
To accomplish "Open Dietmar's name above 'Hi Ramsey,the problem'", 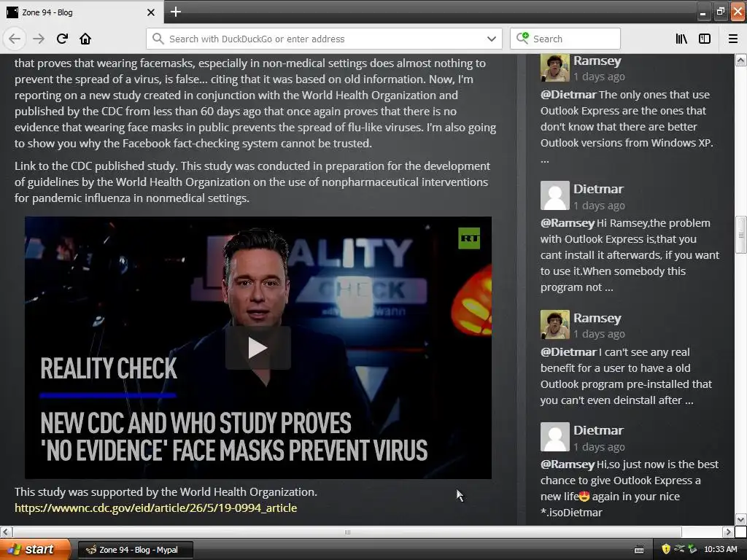I will (x=598, y=189).
